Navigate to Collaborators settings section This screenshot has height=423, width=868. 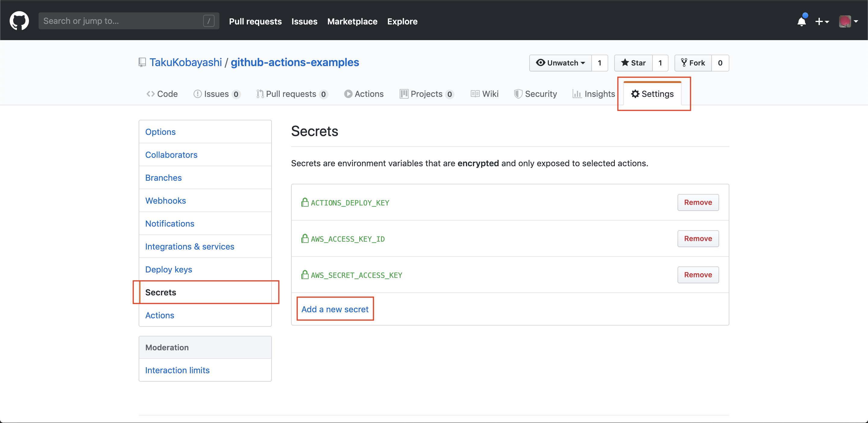tap(171, 155)
